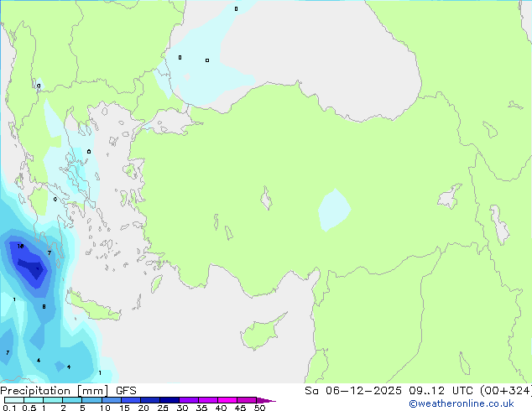532x411 pixels.
Task: Click the 35 to 40 mm legend swatch
Action: [208, 400]
